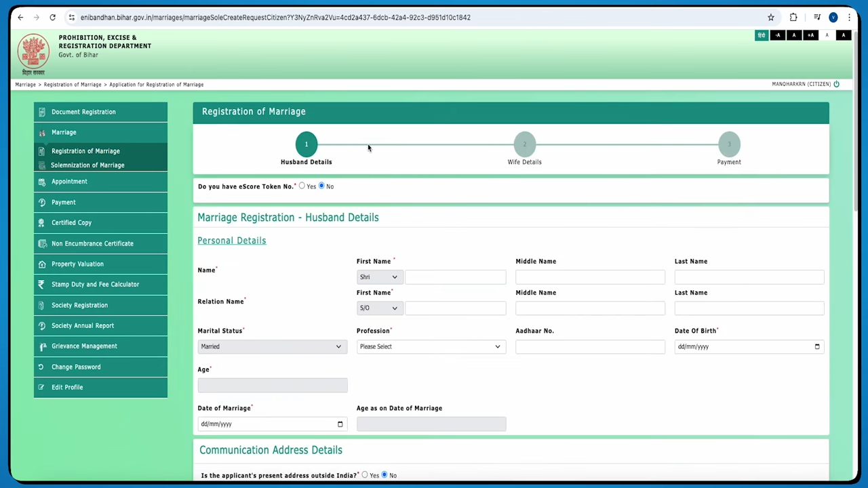Open Grievance Management from the sidebar
Viewport: 868px width, 488px height.
pos(84,346)
